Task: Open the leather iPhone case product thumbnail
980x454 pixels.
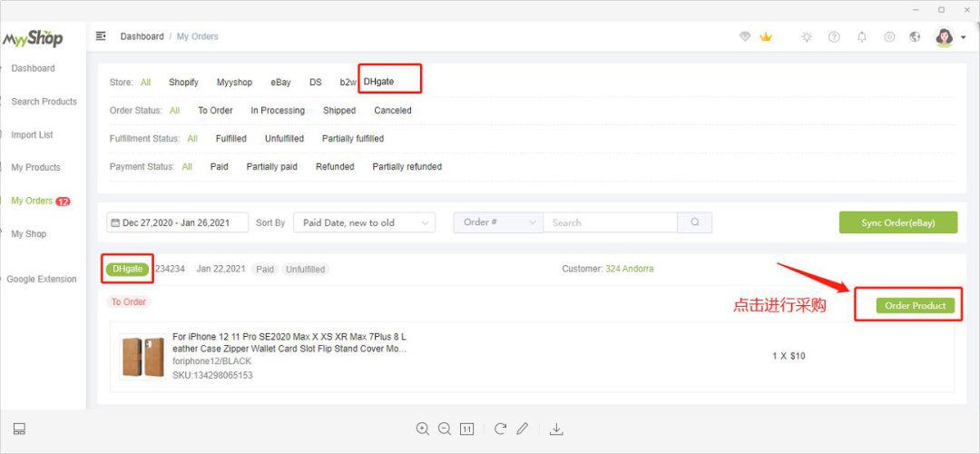Action: click(143, 357)
